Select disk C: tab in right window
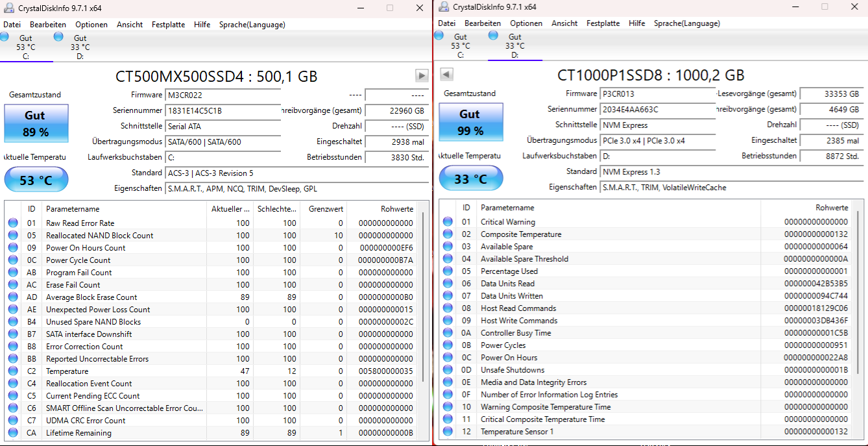 coord(461,45)
